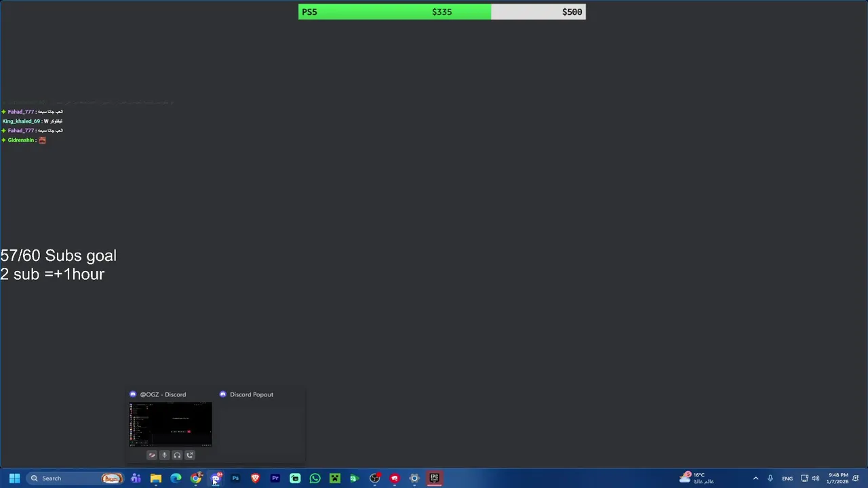
Task: Click the taskbar Search box
Action: tap(75, 479)
